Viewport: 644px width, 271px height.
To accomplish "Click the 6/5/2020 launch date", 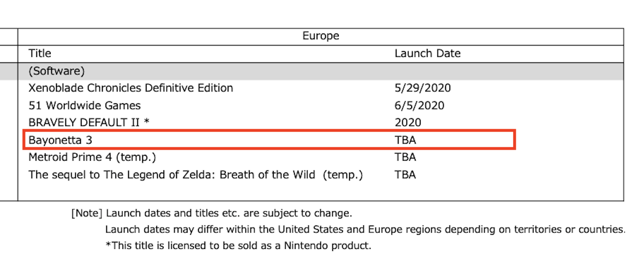I will [x=419, y=106].
